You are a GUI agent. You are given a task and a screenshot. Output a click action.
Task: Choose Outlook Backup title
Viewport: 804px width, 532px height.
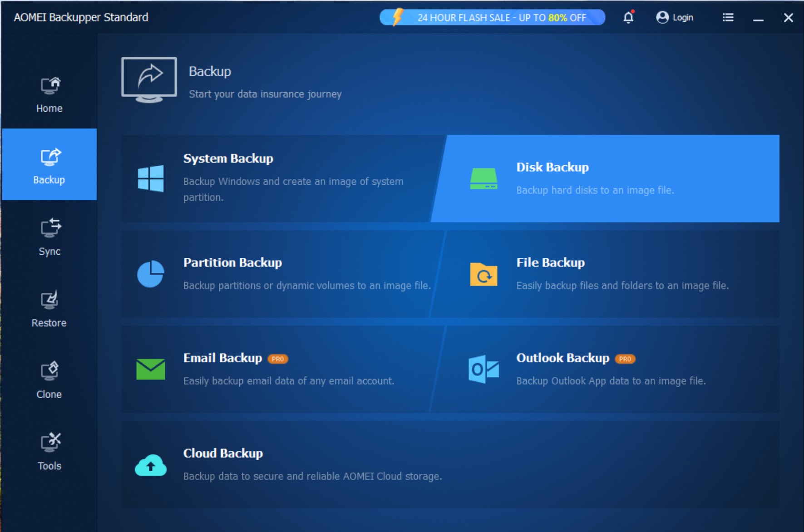pos(563,358)
